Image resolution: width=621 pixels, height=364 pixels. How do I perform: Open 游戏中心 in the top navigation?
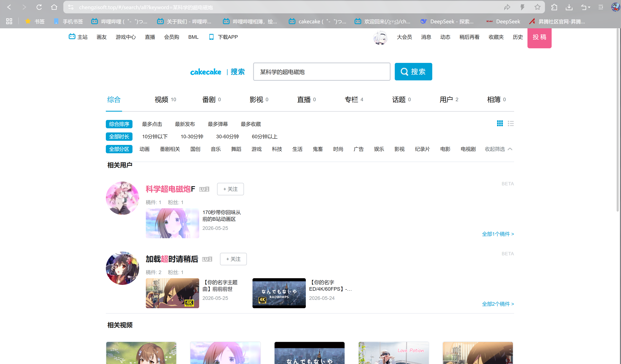tap(126, 37)
